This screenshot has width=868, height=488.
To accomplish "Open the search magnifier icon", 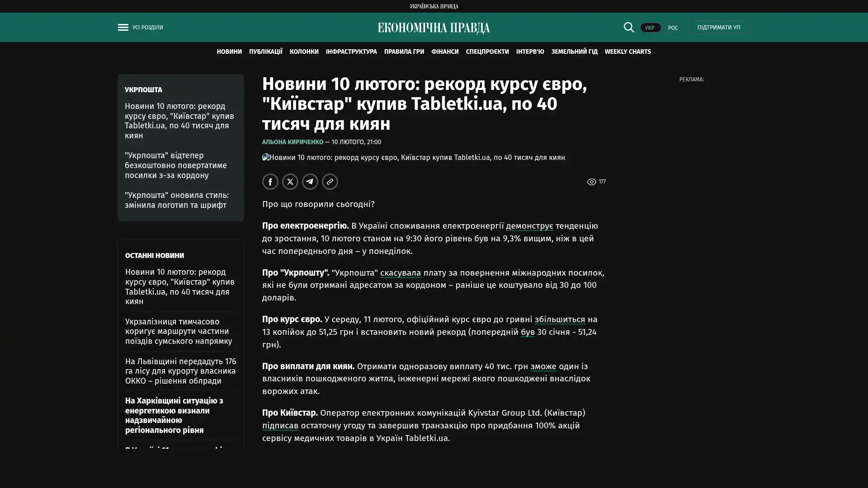I will [x=628, y=27].
